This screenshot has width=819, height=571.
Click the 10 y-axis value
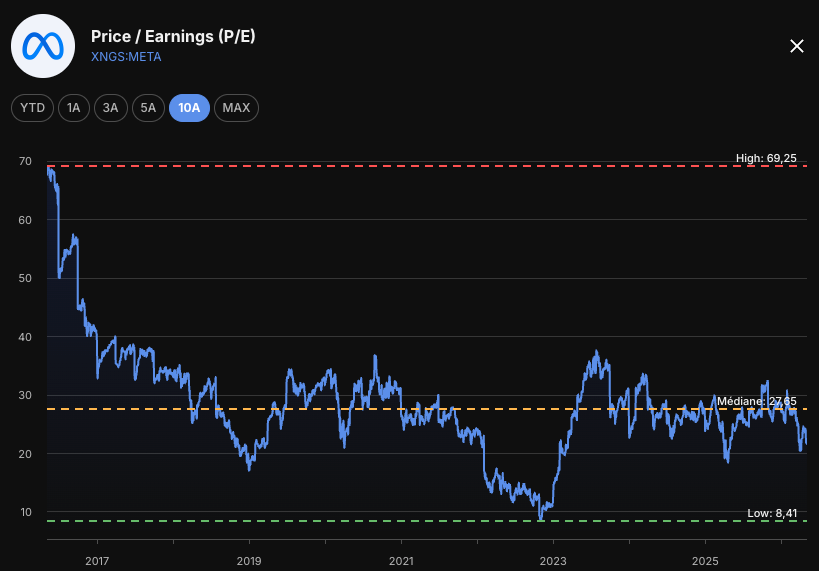coord(26,512)
